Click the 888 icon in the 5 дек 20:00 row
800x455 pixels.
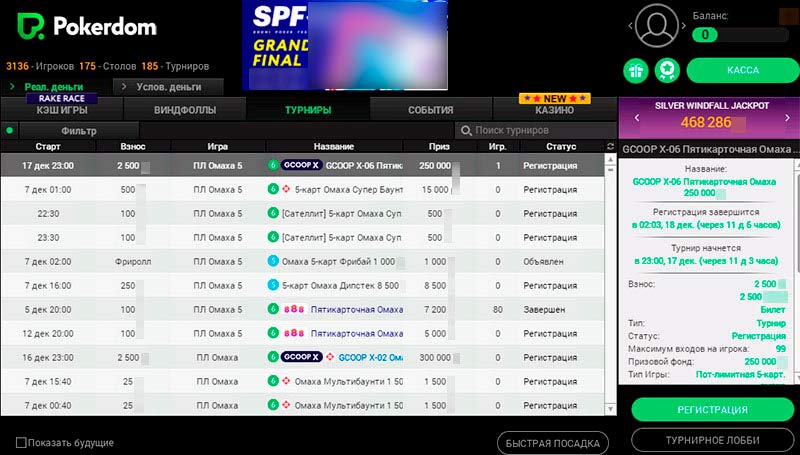coord(294,309)
